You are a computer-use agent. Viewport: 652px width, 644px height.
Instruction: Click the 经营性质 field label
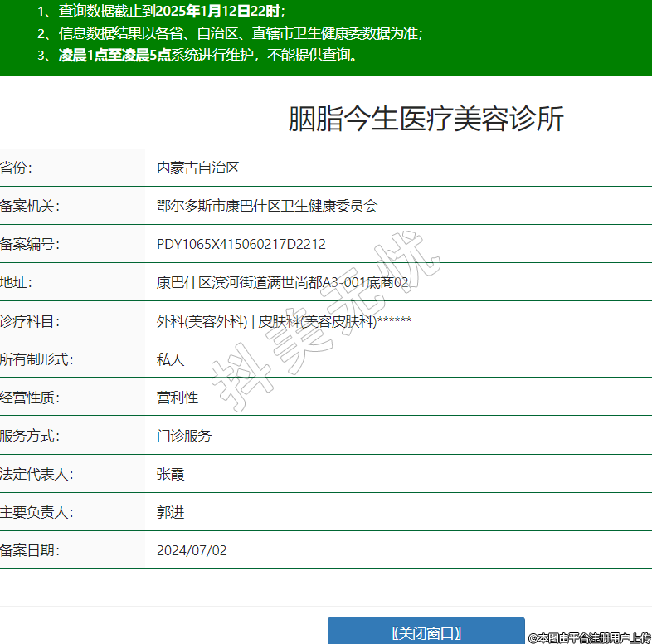pos(30,398)
